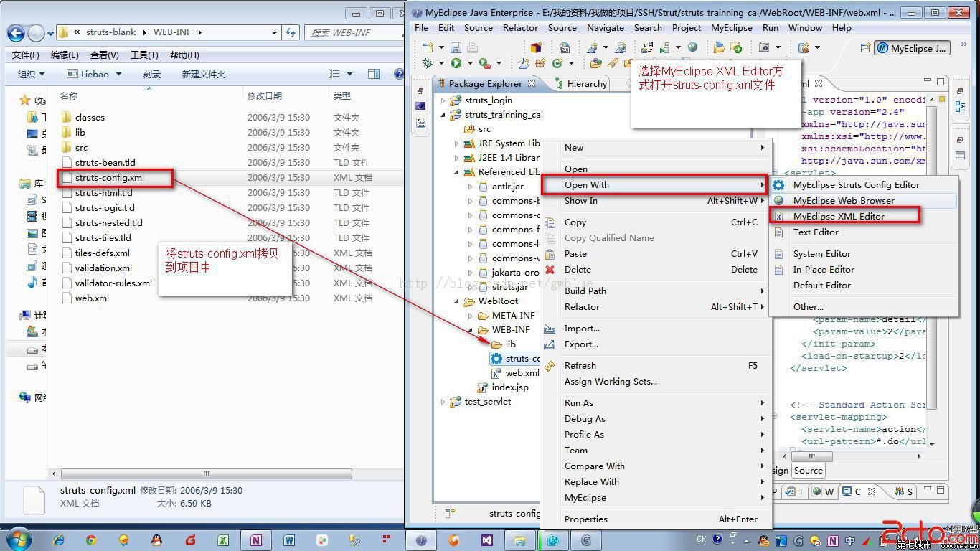Click the New file toolbar icon in MyEclipse
This screenshot has height=551, width=980.
[x=428, y=47]
